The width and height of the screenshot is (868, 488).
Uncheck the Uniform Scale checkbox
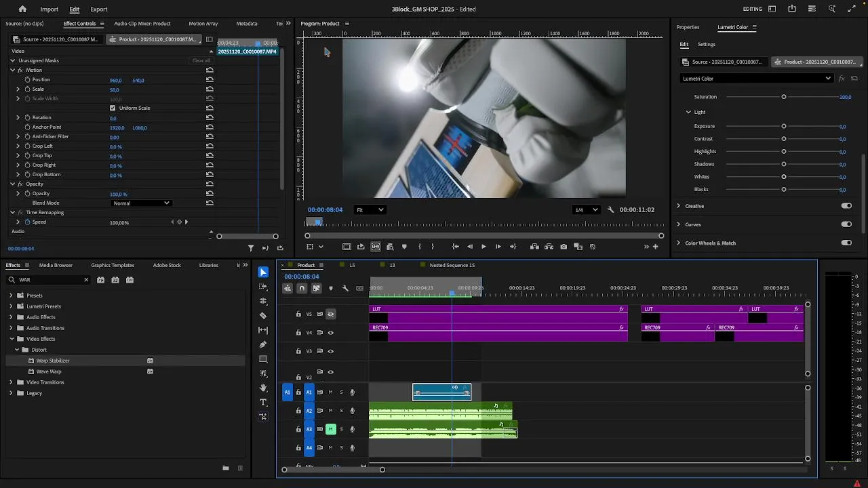113,108
